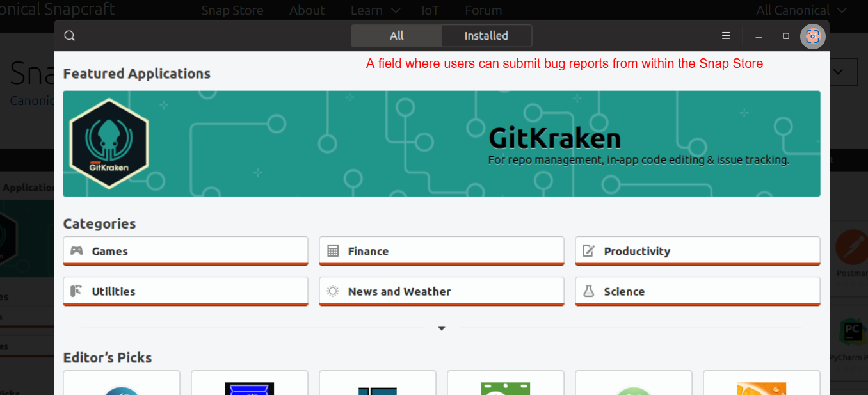Click the Science flask icon

(588, 291)
